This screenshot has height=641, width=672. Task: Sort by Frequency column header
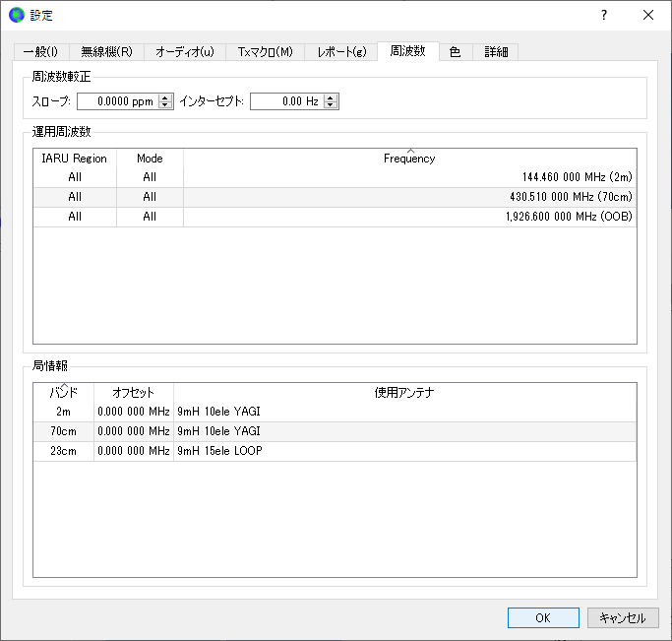[x=409, y=159]
